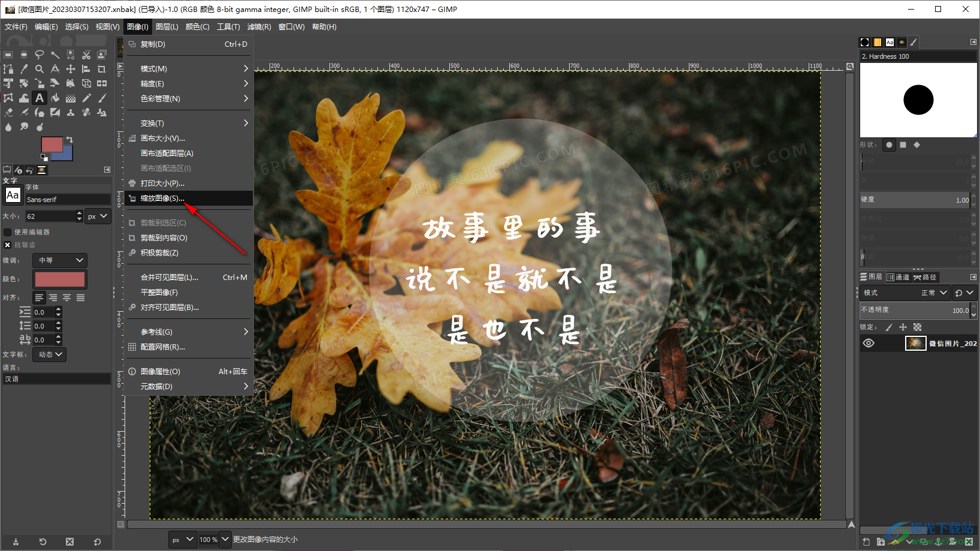Open the Filters (滤镜) menu
The height and width of the screenshot is (551, 980).
coord(259,27)
